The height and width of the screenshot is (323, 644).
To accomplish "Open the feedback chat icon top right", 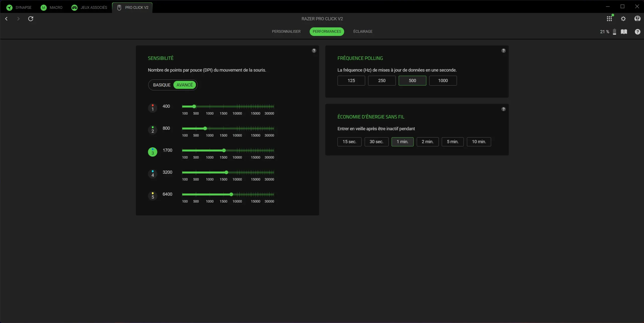I will click(637, 19).
